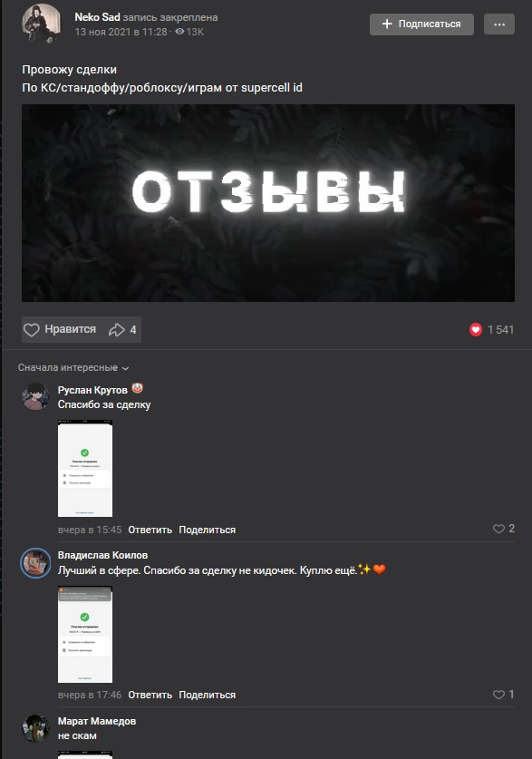Open payment screenshot in Руслан Крутов's comment
Screen dimensions: 532x759
(x=85, y=468)
